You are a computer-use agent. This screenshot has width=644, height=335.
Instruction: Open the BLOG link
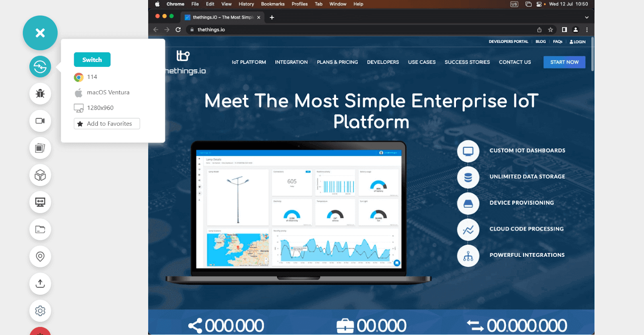click(x=541, y=41)
